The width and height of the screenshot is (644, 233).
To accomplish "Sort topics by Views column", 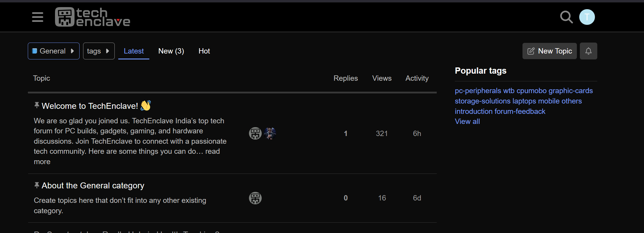I will (382, 78).
